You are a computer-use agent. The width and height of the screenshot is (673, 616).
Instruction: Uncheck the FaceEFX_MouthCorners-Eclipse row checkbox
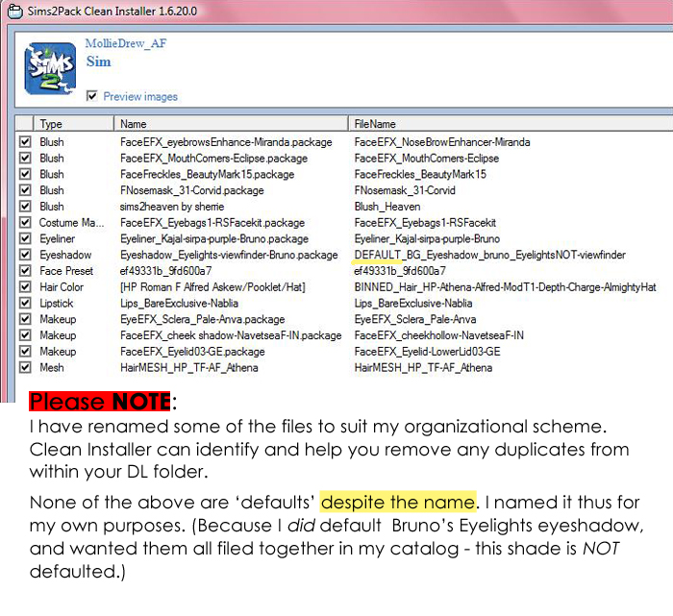[25, 158]
